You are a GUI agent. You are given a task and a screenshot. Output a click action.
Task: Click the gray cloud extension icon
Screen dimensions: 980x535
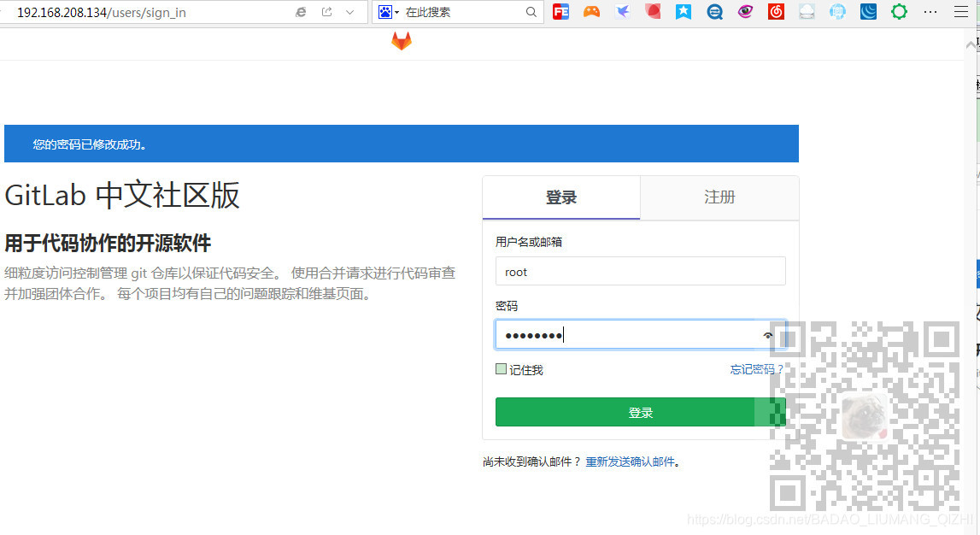click(807, 11)
